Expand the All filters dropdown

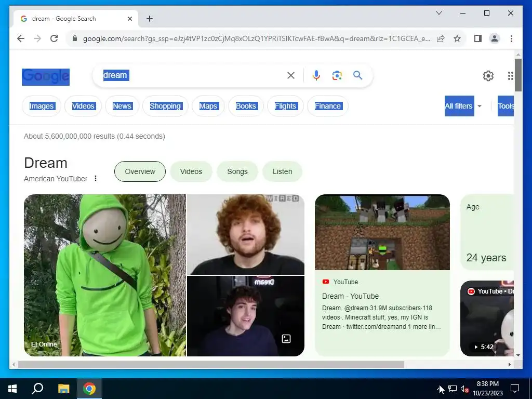pyautogui.click(x=463, y=106)
